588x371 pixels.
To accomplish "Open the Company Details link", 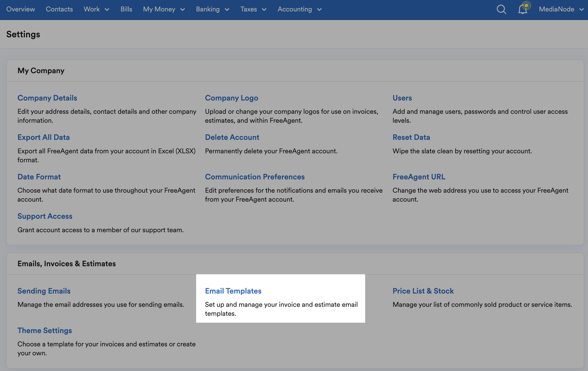I will tap(47, 98).
